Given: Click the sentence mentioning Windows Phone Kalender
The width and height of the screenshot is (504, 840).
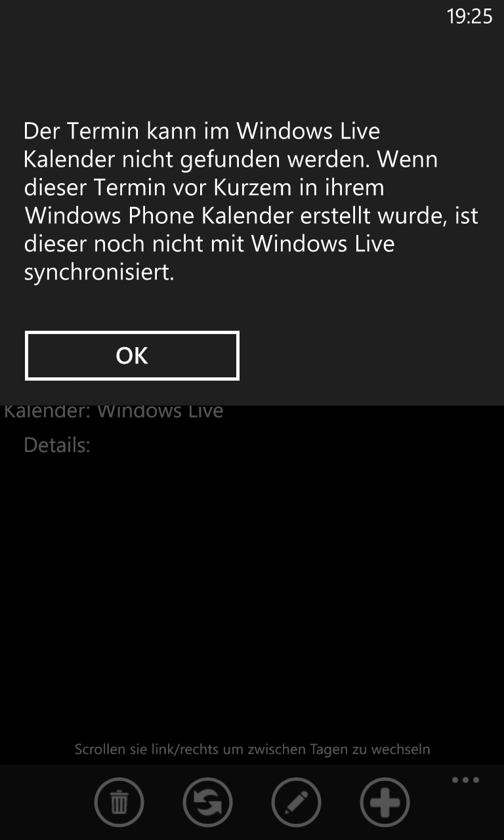Looking at the screenshot, I should point(251,215).
